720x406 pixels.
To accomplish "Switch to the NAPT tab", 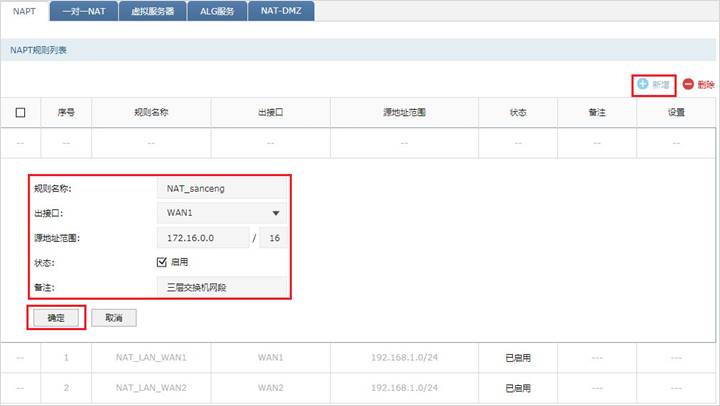I will (24, 11).
